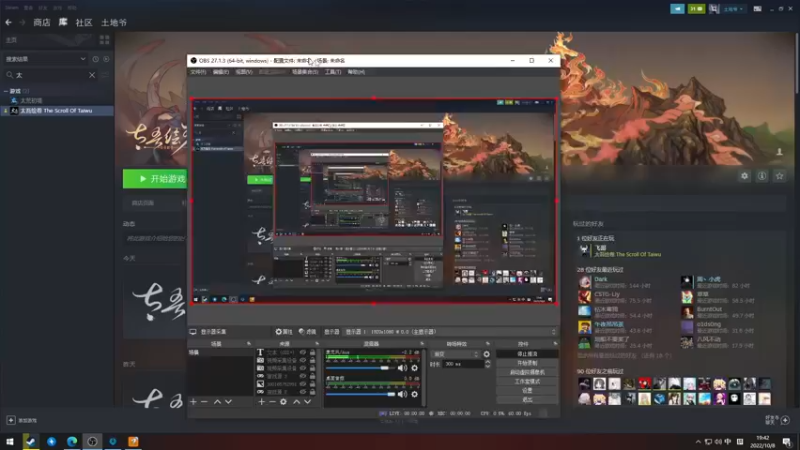Open OBS 文件(F) menu
The image size is (800, 450).
[198, 72]
